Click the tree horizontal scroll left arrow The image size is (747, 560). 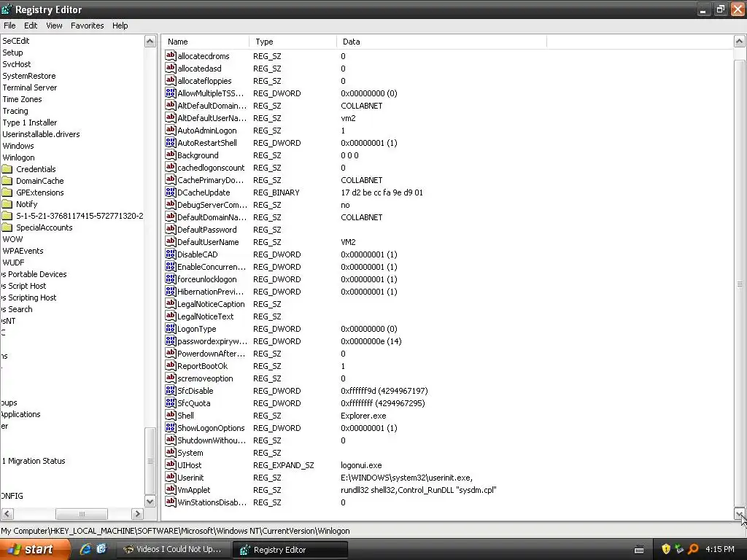[x=7, y=514]
